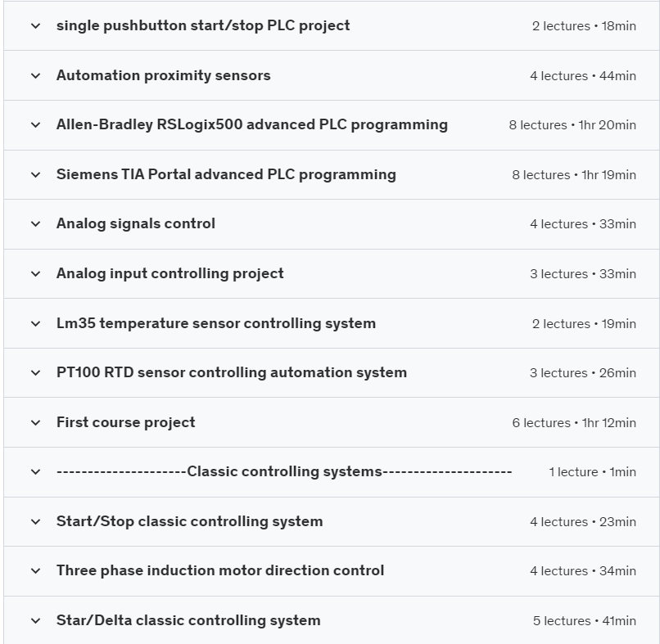Select the Allen-Bradley RSLogix500 advanced PLC programming title

click(x=251, y=125)
